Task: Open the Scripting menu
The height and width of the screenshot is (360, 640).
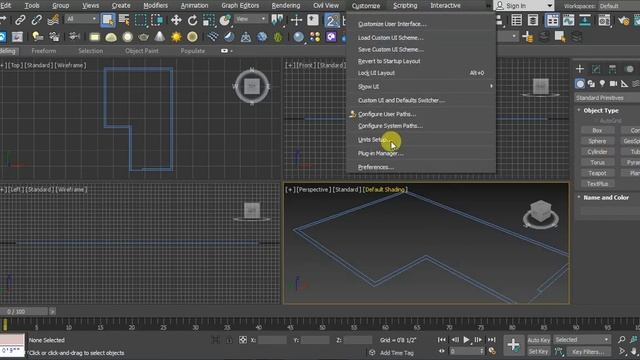Action: [404, 6]
